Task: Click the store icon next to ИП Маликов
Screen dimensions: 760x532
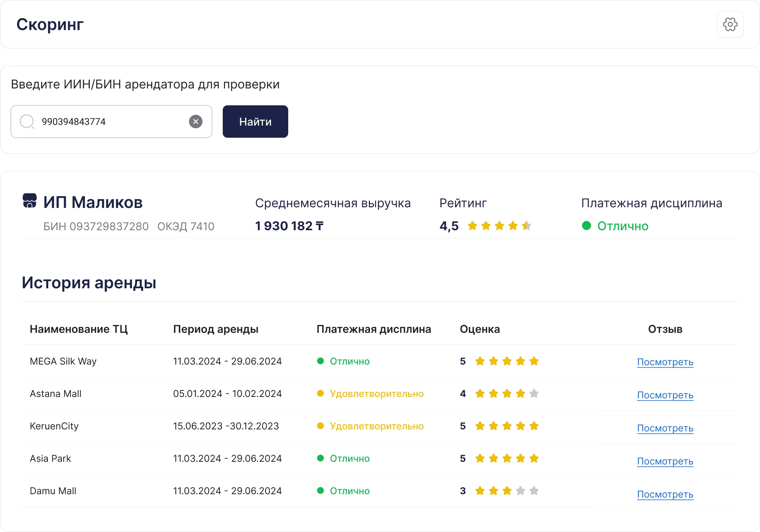Action: (30, 201)
